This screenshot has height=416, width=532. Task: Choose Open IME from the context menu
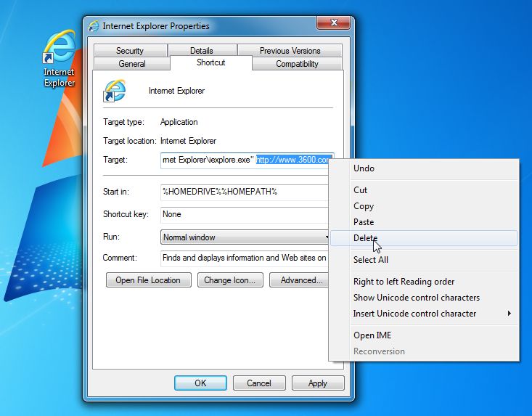click(x=424, y=335)
